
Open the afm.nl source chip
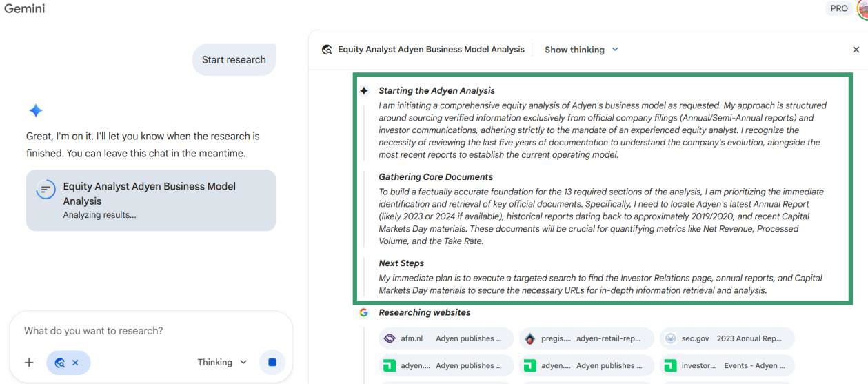[x=445, y=338]
